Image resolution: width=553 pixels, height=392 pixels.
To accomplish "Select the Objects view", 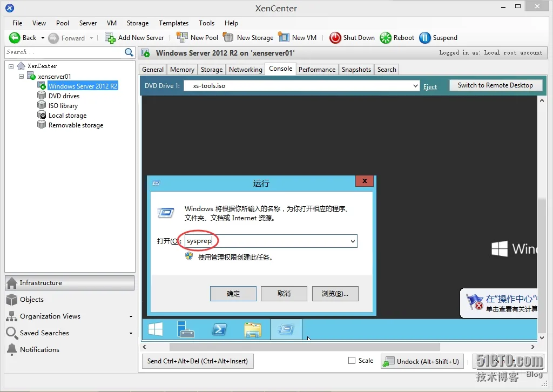I will tap(32, 299).
